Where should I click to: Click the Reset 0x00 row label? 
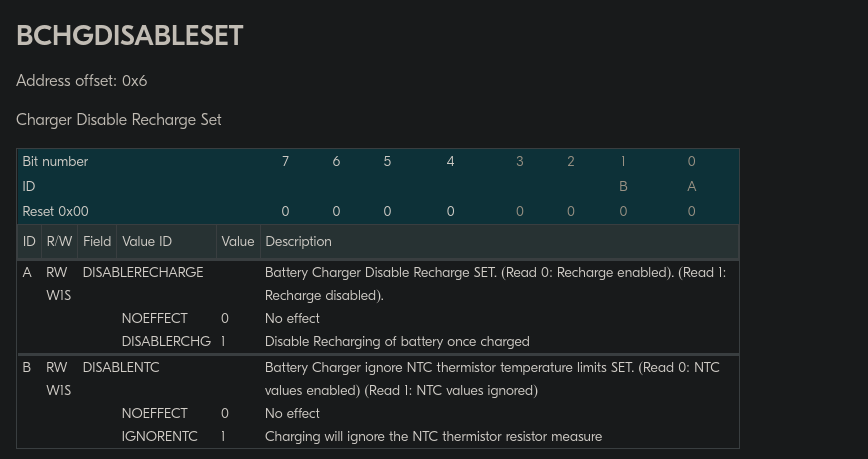[55, 212]
